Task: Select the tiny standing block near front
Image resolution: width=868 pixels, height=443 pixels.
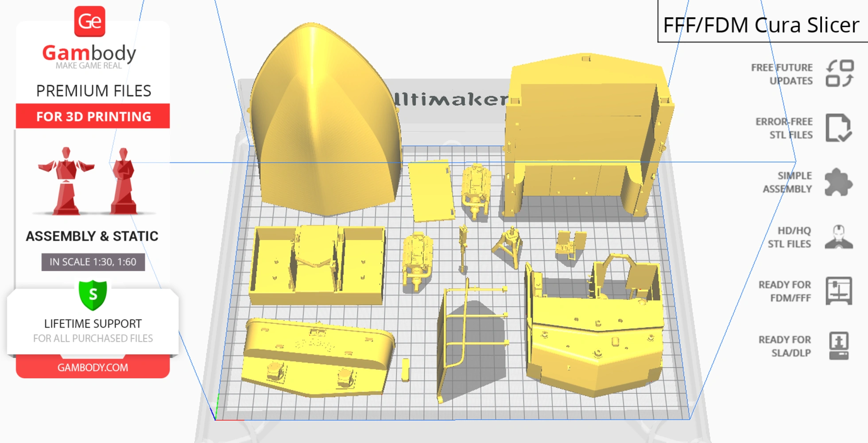Action: (x=405, y=370)
